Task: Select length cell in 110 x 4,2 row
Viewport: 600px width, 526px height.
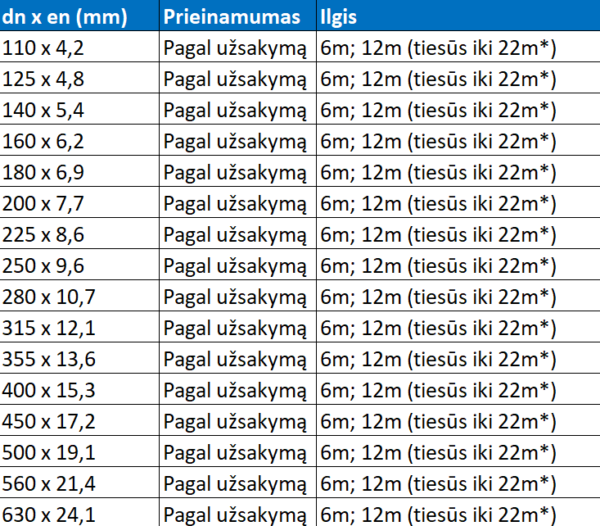Action: click(458, 47)
